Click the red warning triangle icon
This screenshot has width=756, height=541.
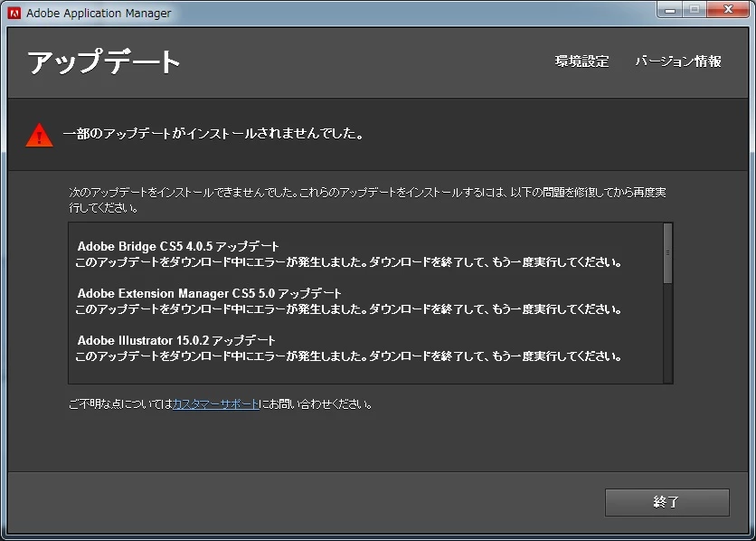tap(39, 135)
